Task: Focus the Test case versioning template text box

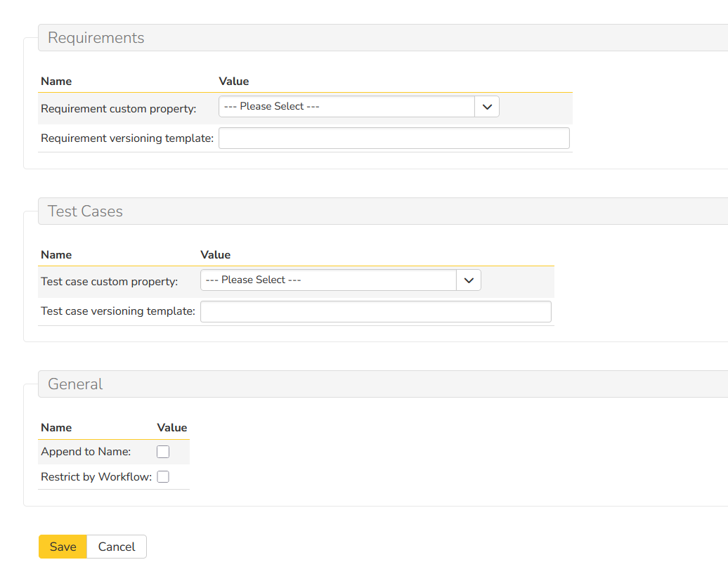Action: tap(375, 312)
